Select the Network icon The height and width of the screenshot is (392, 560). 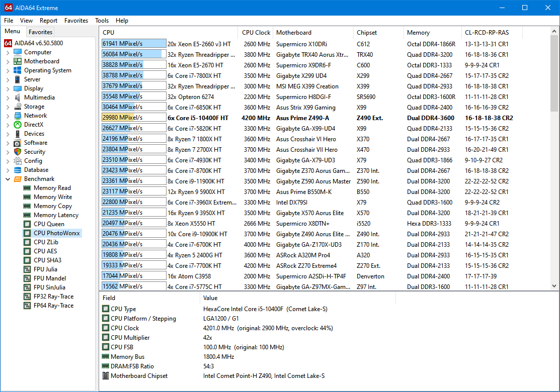click(18, 116)
